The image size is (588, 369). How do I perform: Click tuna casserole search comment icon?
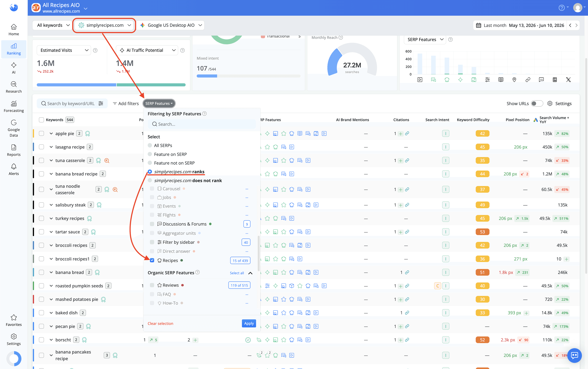coord(107,160)
